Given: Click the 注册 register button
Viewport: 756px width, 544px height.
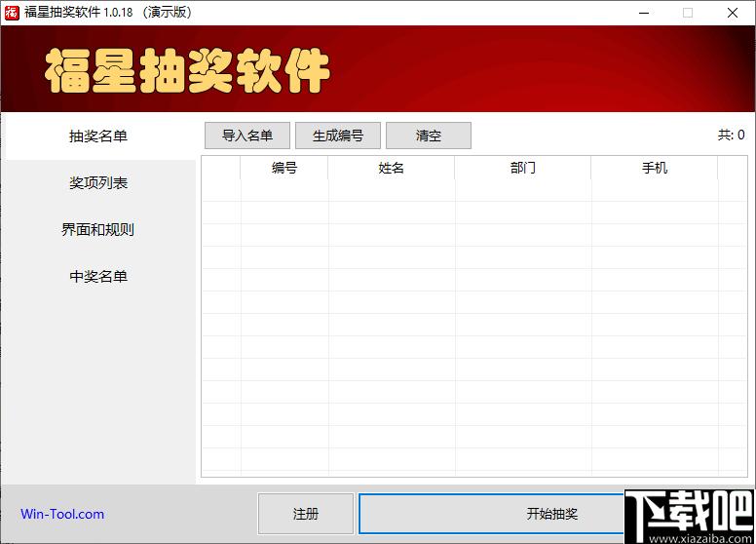Looking at the screenshot, I should pos(306,514).
